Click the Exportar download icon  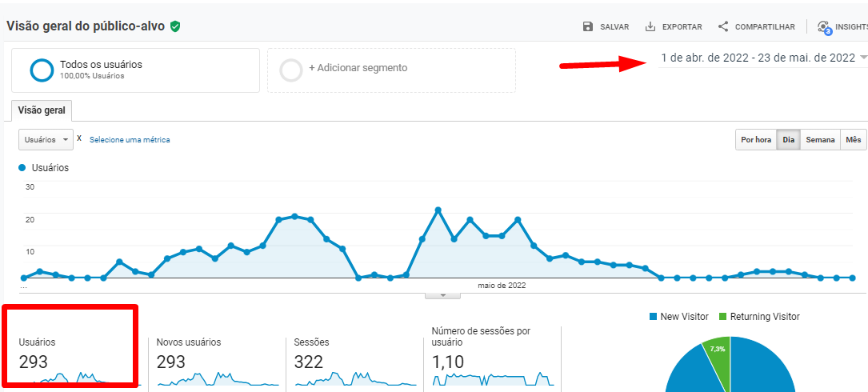650,26
